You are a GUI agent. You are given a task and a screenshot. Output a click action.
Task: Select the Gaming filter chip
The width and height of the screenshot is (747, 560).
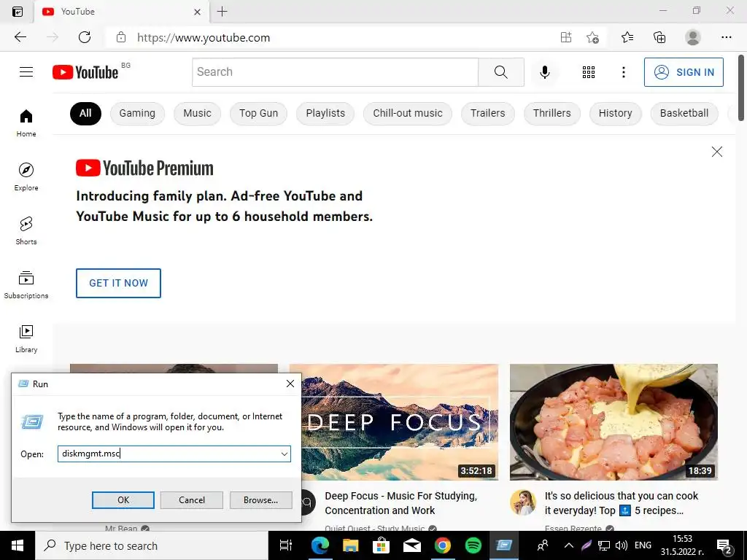coord(137,113)
